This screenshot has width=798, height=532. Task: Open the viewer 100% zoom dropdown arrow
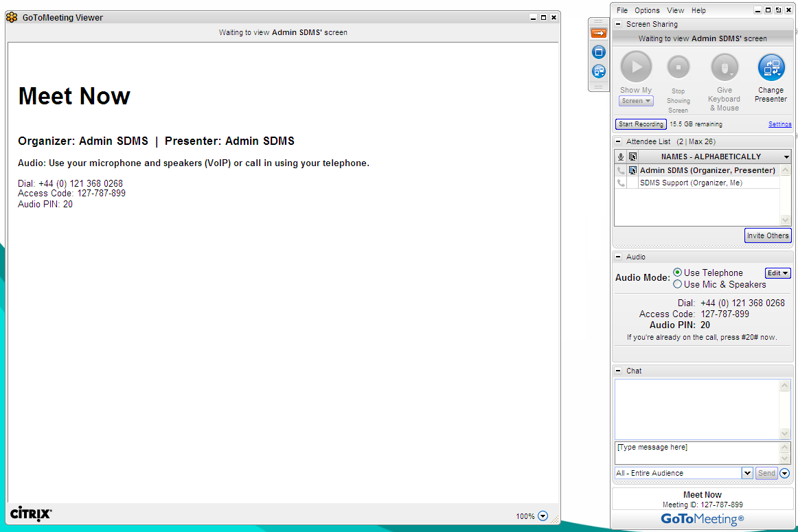tap(543, 516)
